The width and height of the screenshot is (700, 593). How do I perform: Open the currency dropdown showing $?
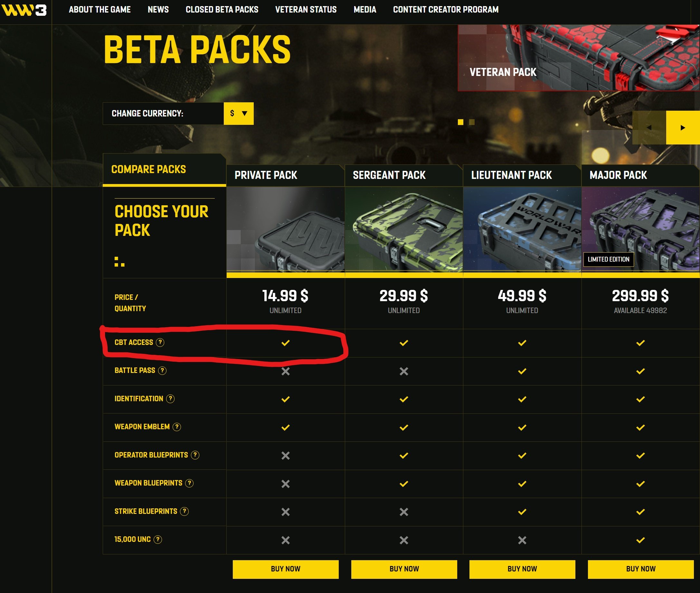pos(239,113)
